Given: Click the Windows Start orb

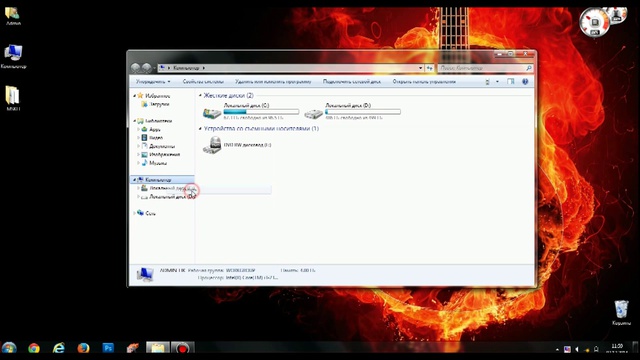Looking at the screenshot, I should tap(9, 348).
